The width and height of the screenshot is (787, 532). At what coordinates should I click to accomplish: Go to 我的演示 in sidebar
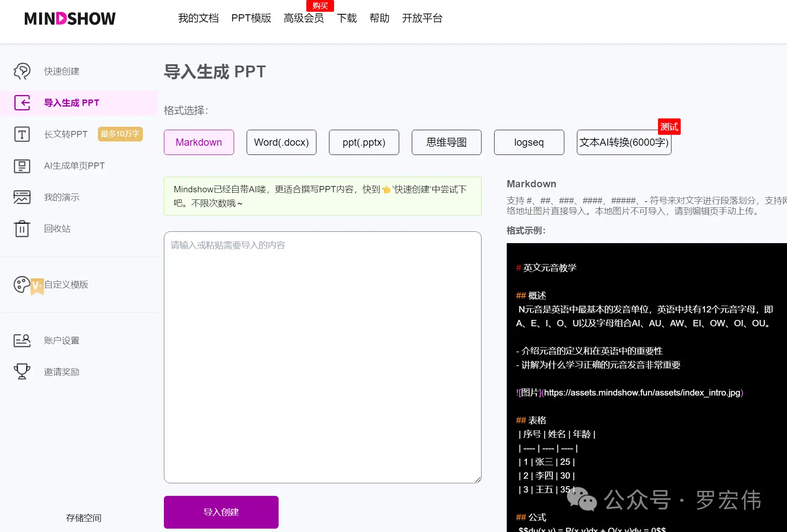pos(62,197)
